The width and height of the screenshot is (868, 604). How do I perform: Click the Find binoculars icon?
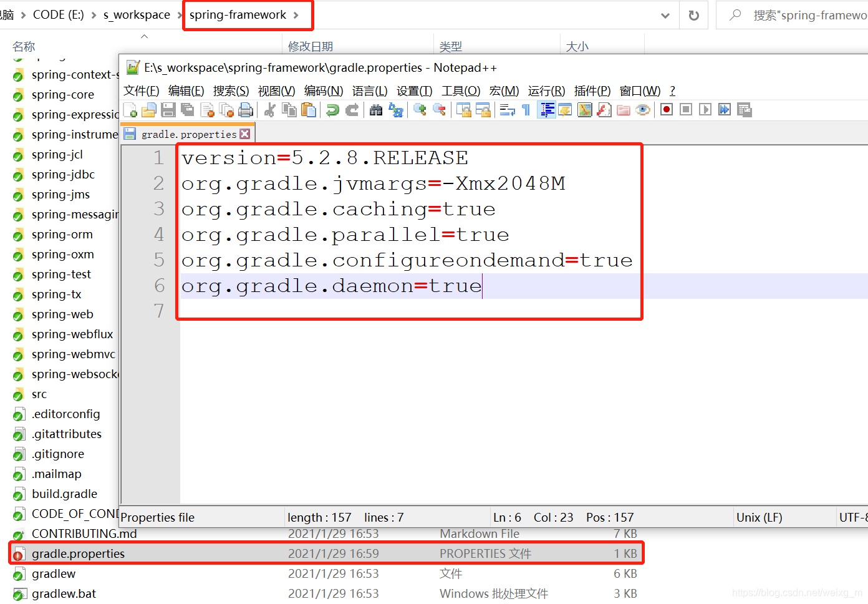tap(375, 110)
